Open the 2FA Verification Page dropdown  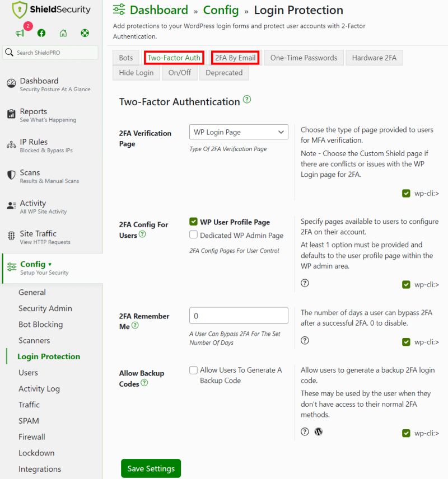click(x=239, y=132)
